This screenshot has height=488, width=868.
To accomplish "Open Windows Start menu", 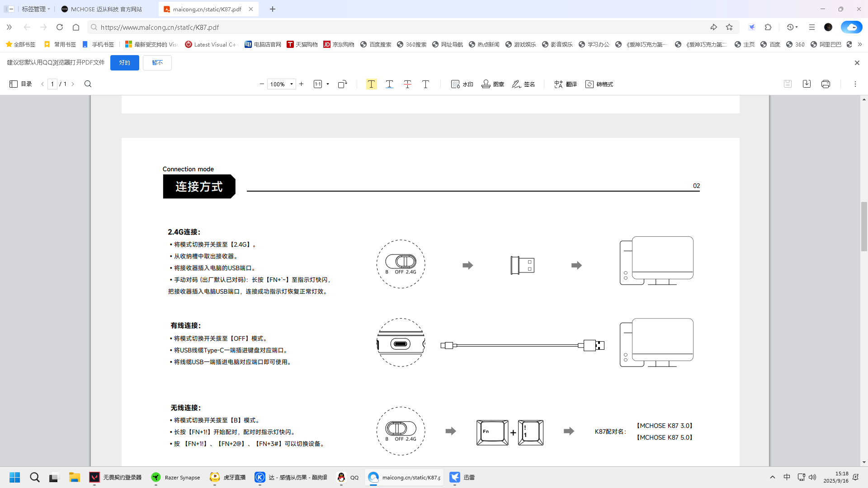I will click(14, 477).
